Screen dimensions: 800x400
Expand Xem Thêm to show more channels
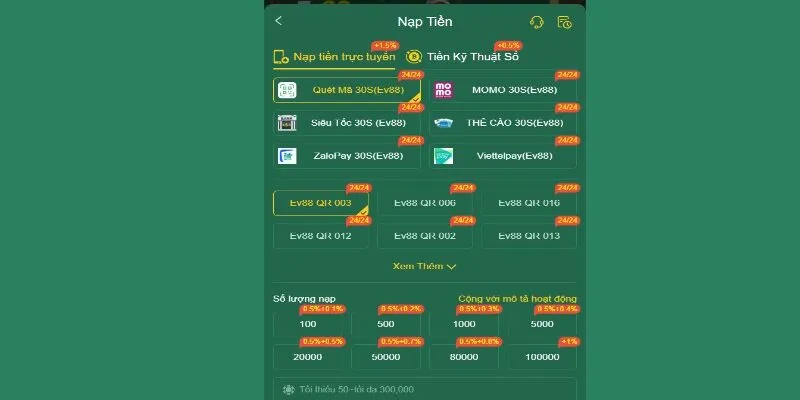425,267
